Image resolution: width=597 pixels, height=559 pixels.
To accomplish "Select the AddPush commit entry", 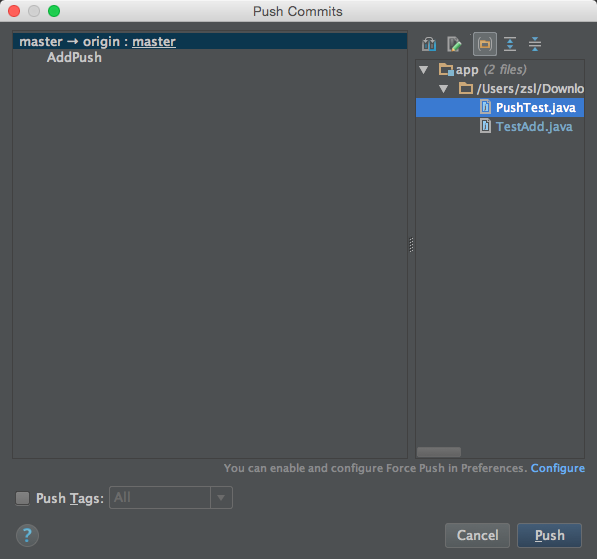I will click(74, 57).
